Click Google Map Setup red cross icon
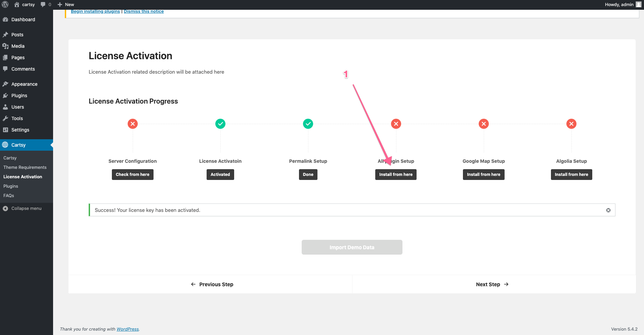The height and width of the screenshot is (335, 644). (484, 124)
